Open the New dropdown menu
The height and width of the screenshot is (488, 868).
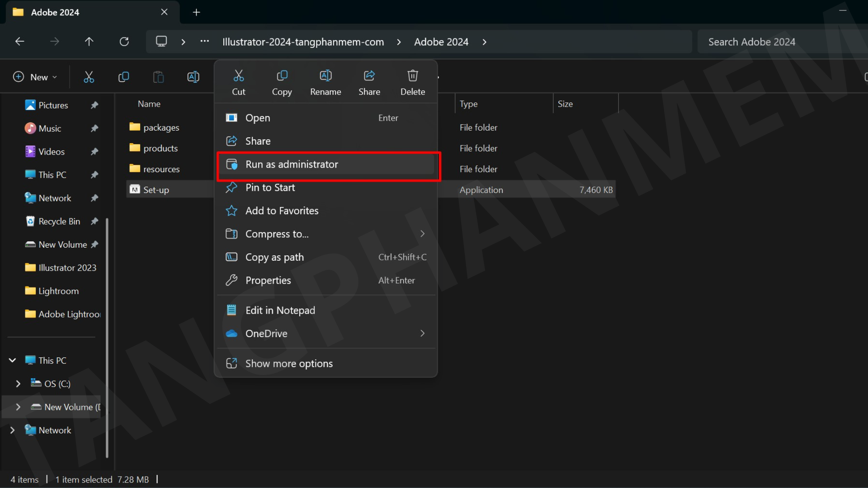pos(35,77)
